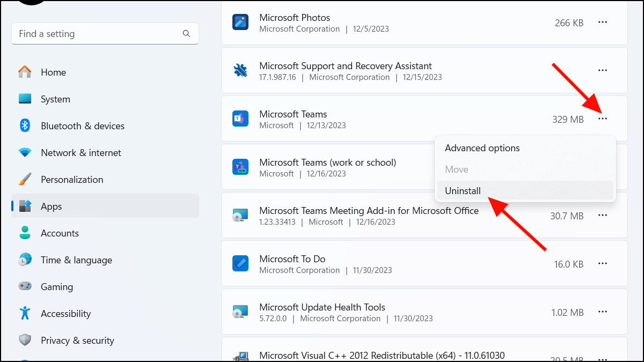Select the greyed Move menu entry
This screenshot has width=644, height=362.
525,169
